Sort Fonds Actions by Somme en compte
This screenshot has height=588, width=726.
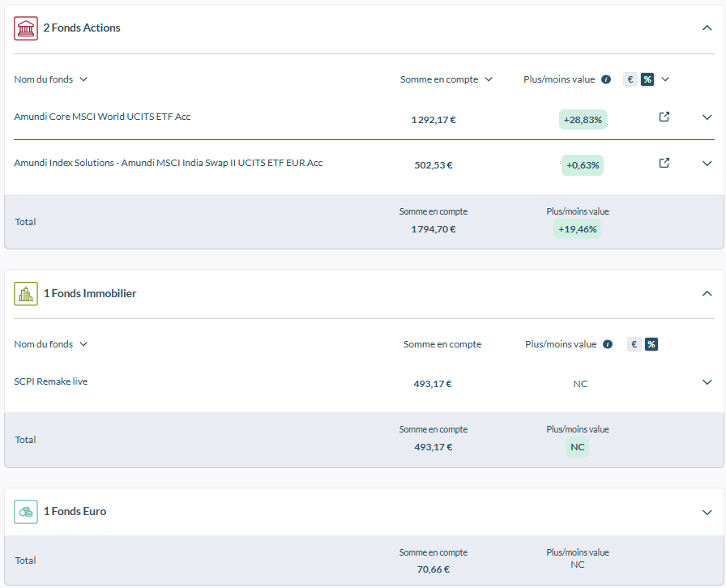coord(446,79)
